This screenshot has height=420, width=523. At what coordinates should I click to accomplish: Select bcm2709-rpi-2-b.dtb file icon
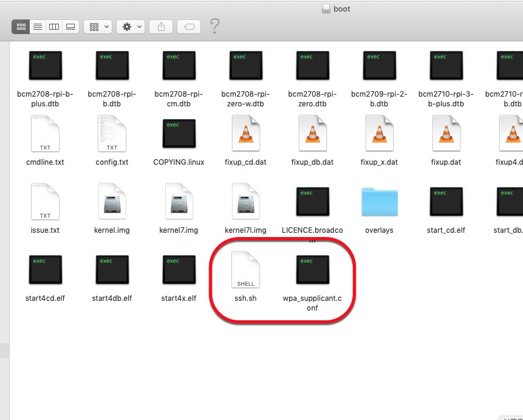point(379,66)
